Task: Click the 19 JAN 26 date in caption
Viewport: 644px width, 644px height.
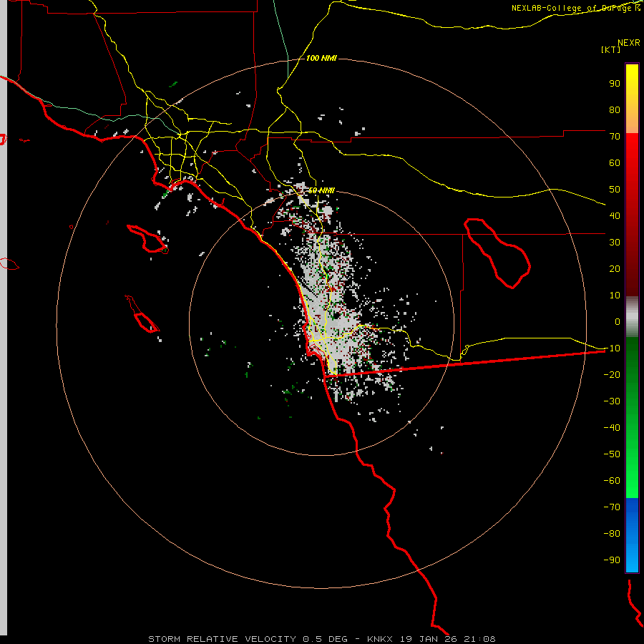Action: (429, 639)
